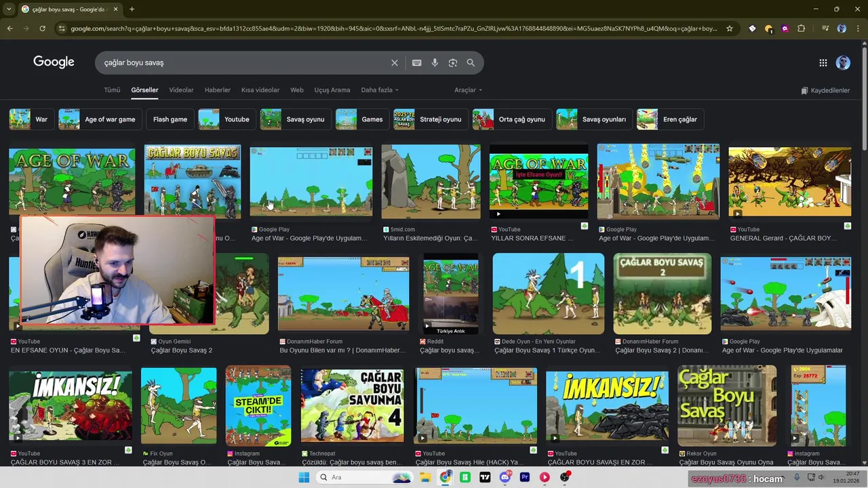Expand the 'Daha fazla' dropdown
This screenshot has width=868, height=488.
pyautogui.click(x=380, y=90)
